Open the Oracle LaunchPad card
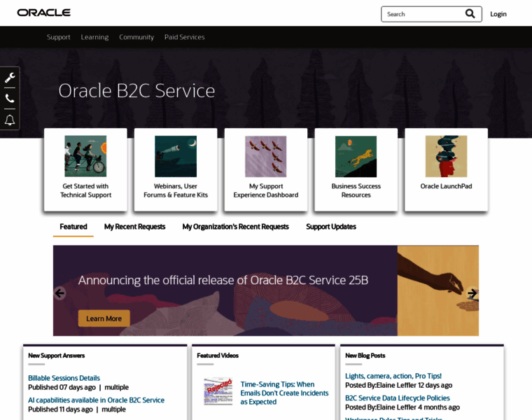This screenshot has width=532, height=420. pos(446,169)
